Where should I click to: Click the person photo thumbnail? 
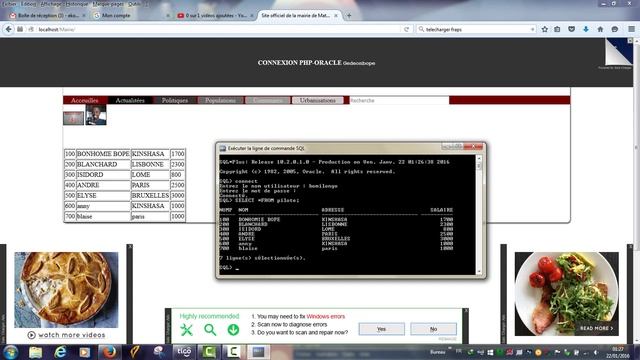tap(96, 115)
